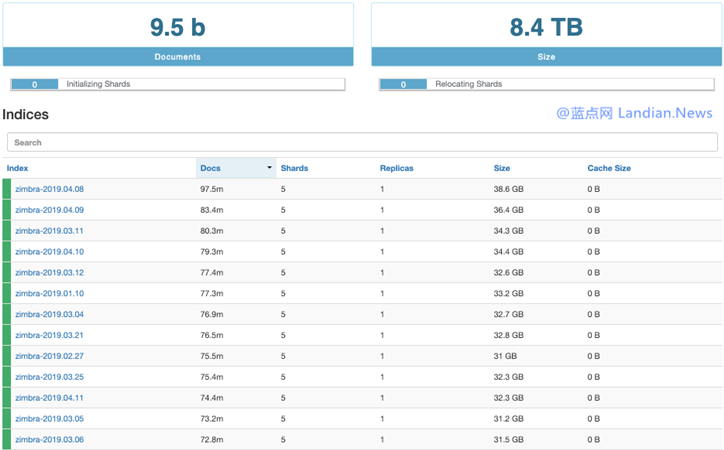This screenshot has height=450, width=724.
Task: Click the Initializing Shards progress bar
Action: [178, 85]
